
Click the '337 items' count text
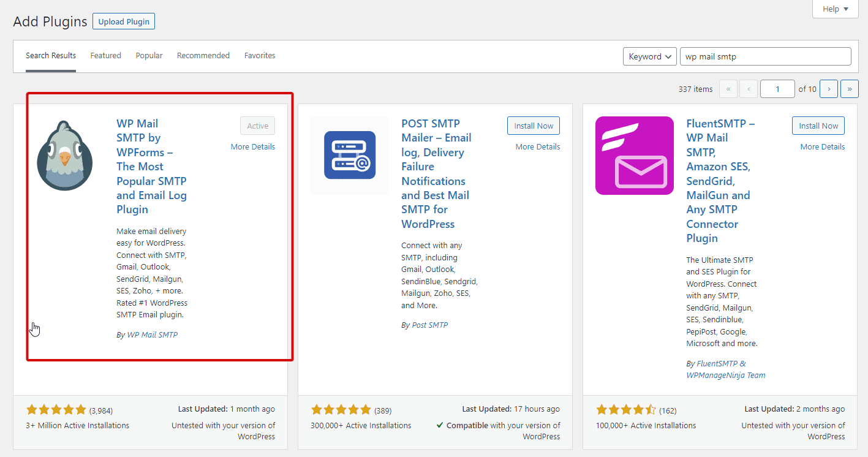(x=696, y=89)
